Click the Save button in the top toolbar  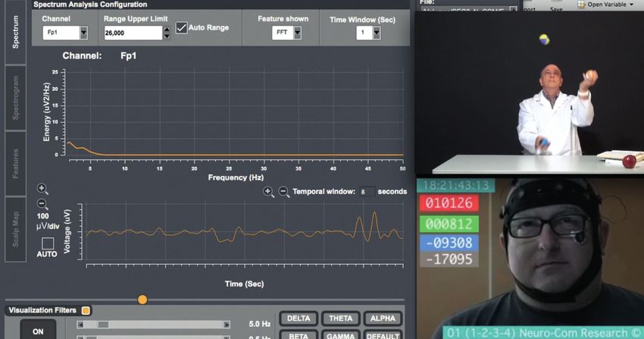tap(556, 8)
